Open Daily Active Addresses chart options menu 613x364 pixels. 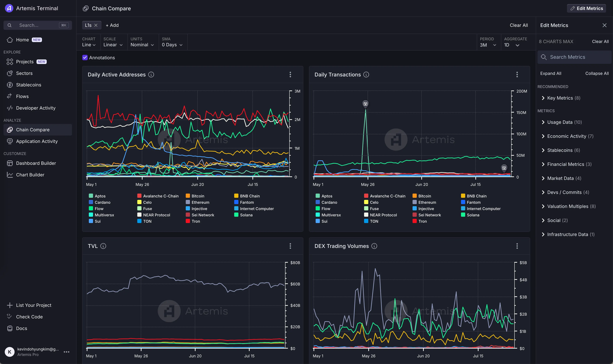pyautogui.click(x=290, y=75)
